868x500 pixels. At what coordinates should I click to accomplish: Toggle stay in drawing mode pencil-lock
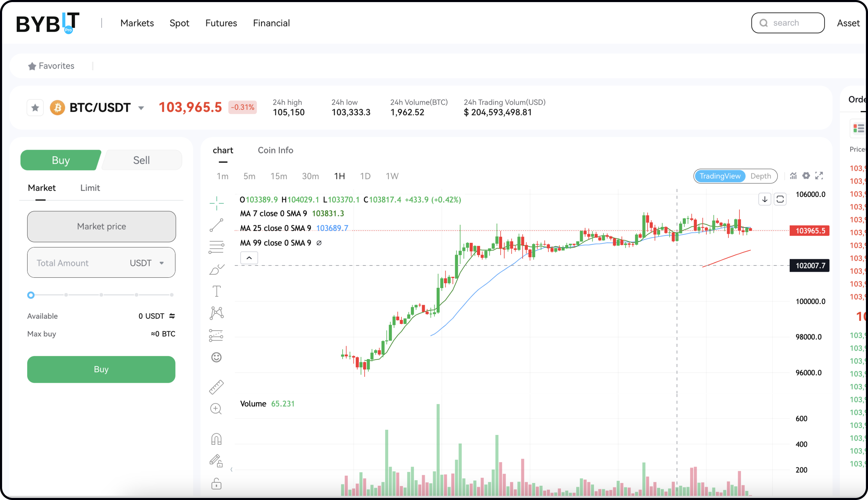pos(216,461)
